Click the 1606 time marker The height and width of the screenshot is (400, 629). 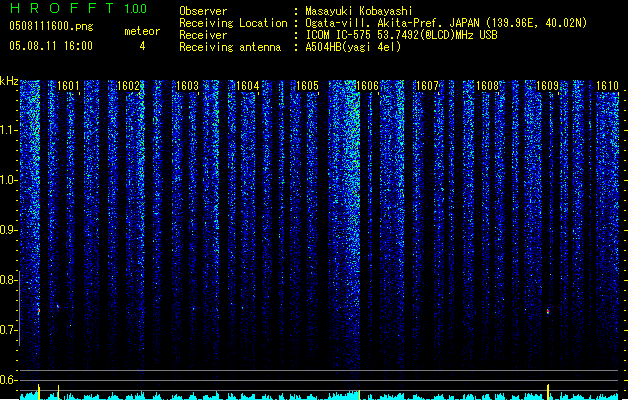point(367,86)
